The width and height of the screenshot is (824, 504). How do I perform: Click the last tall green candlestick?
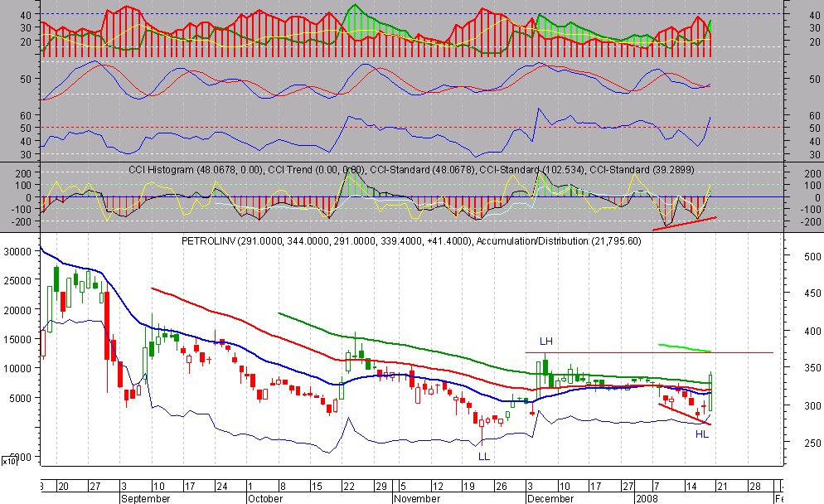710,391
